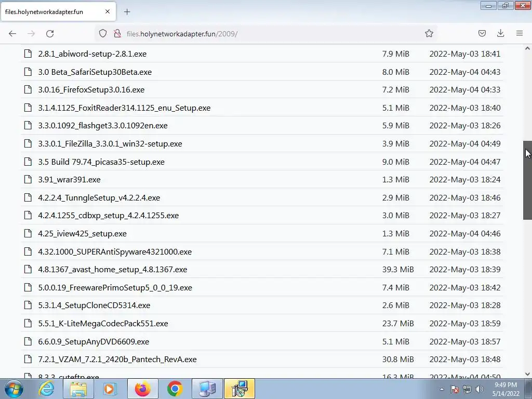Open the installer taskbar item

[x=240, y=389]
